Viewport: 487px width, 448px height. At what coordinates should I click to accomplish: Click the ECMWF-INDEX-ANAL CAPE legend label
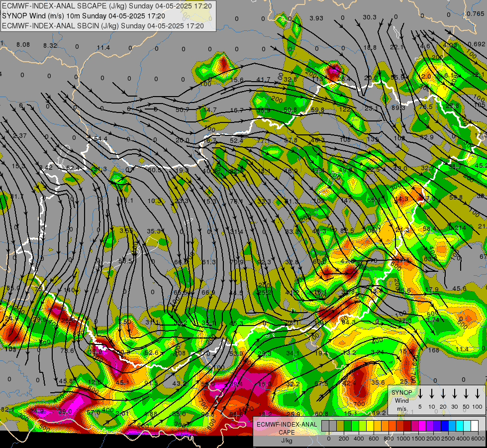[x=287, y=433]
